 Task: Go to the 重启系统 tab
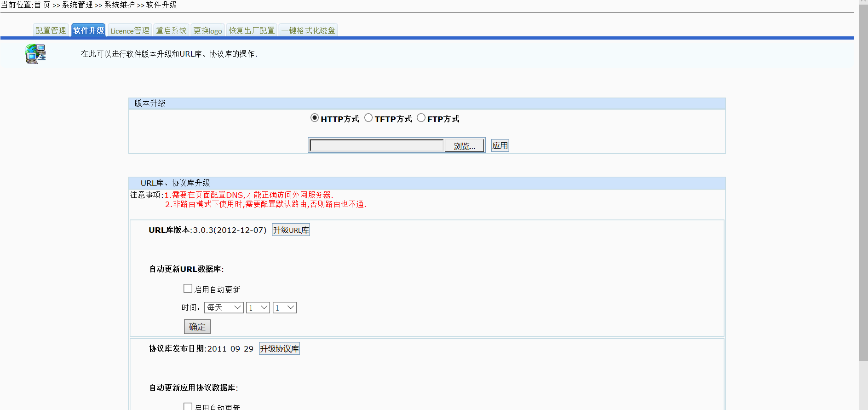171,30
